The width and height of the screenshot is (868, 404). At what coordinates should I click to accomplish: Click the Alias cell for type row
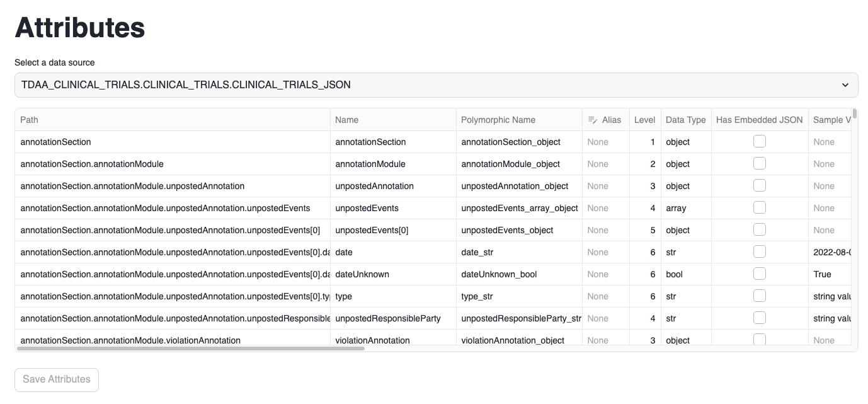tap(605, 296)
